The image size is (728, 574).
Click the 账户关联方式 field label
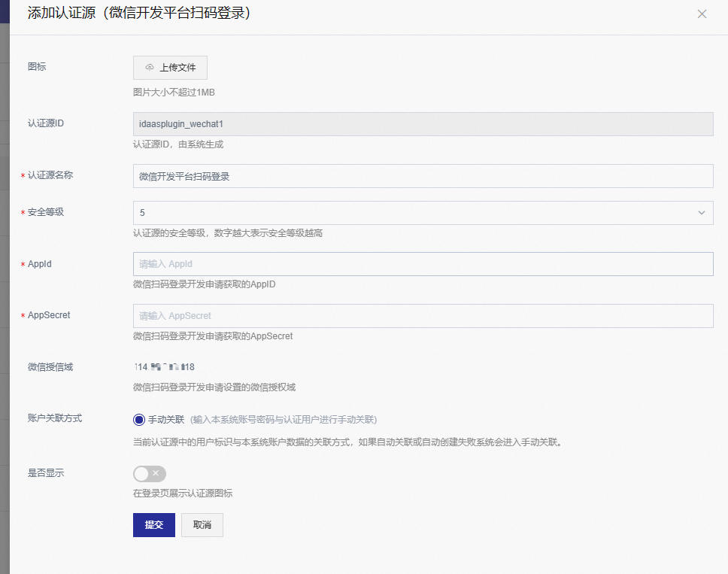pyautogui.click(x=55, y=418)
